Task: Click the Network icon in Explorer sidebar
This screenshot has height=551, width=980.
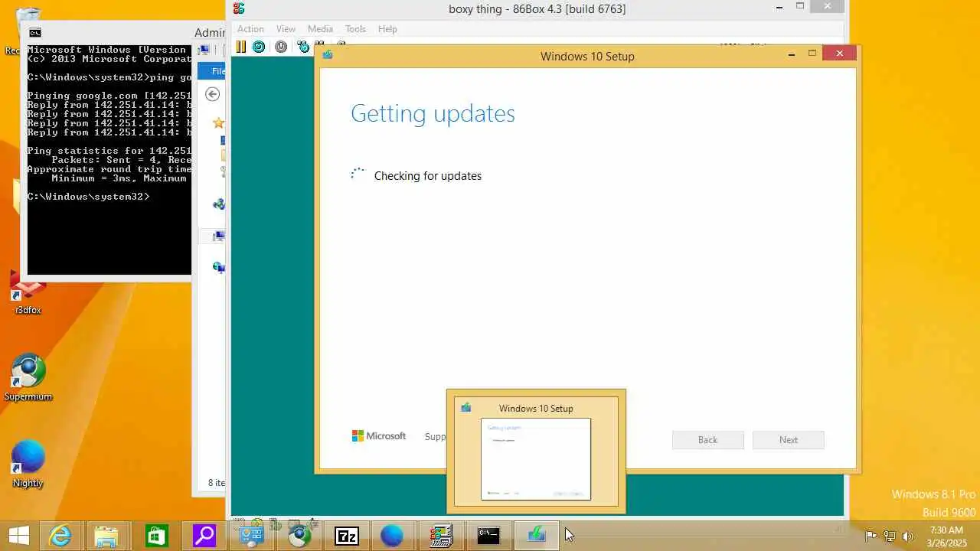Action: tap(219, 267)
